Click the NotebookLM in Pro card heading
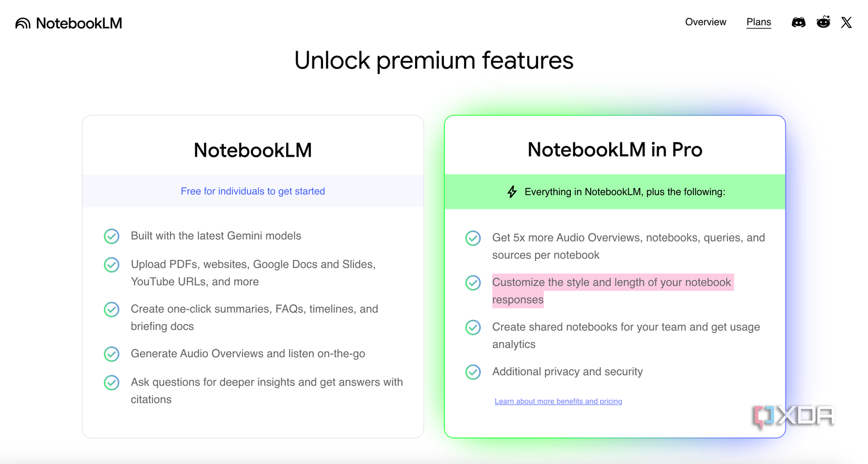The height and width of the screenshot is (464, 868). [x=614, y=150]
